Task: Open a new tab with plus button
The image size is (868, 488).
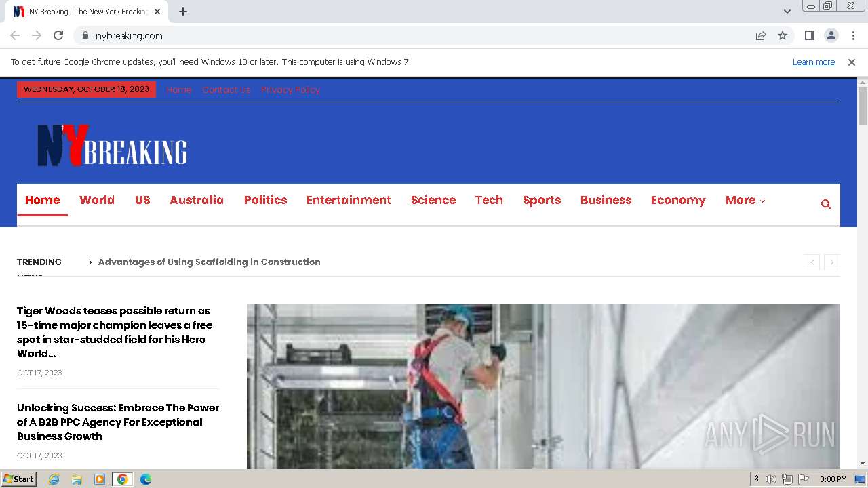Action: coord(183,12)
